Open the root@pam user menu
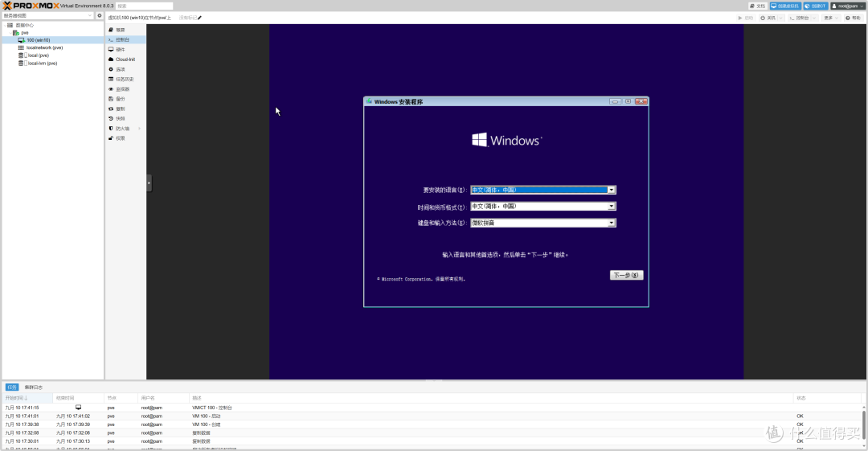The height and width of the screenshot is (451, 868). tap(848, 6)
